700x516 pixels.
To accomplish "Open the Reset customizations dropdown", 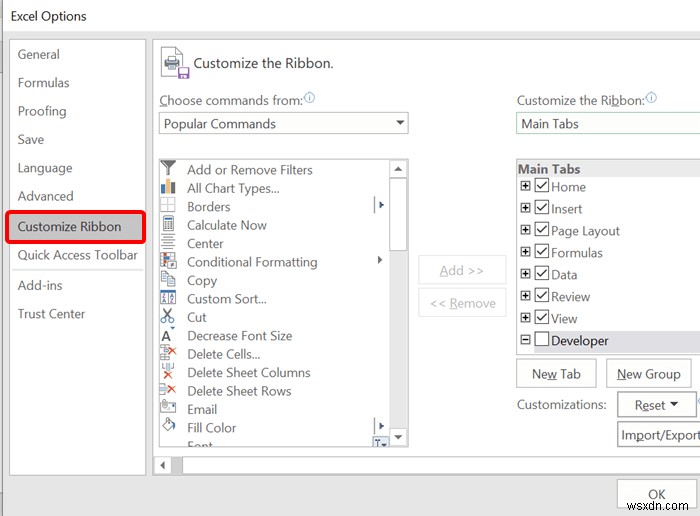I will click(x=656, y=404).
